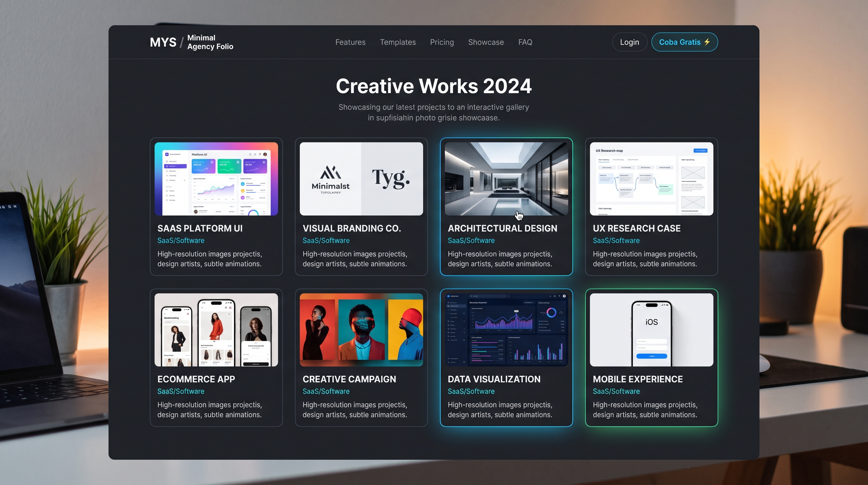Open the Creative Campaign portrait collage

tap(361, 330)
